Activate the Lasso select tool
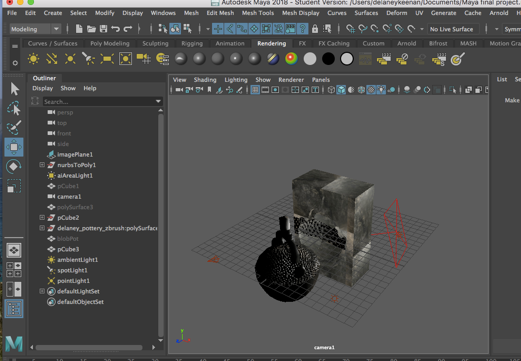 point(14,108)
